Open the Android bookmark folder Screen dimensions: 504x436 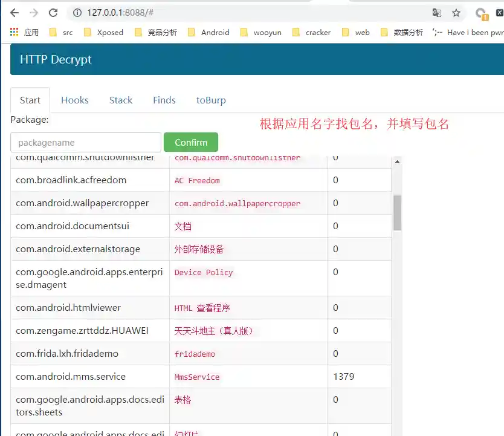point(208,32)
